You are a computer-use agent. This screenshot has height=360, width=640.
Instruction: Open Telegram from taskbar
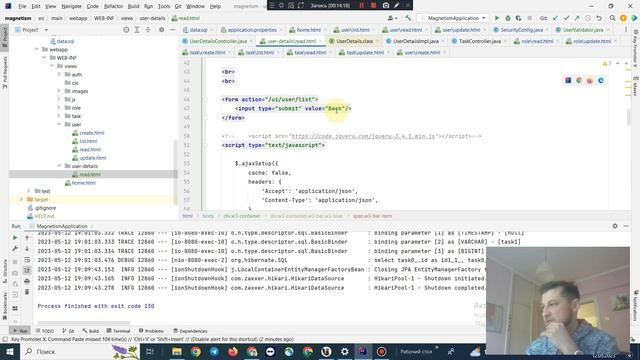(214, 351)
